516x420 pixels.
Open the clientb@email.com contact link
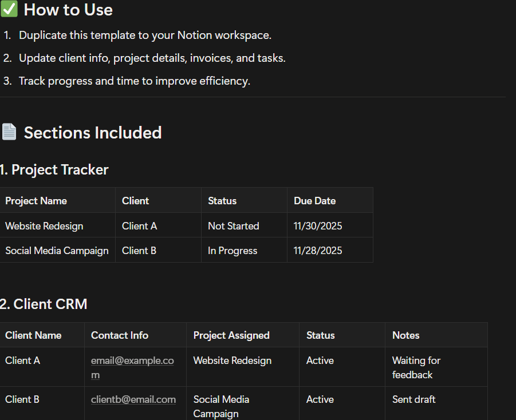(x=133, y=399)
